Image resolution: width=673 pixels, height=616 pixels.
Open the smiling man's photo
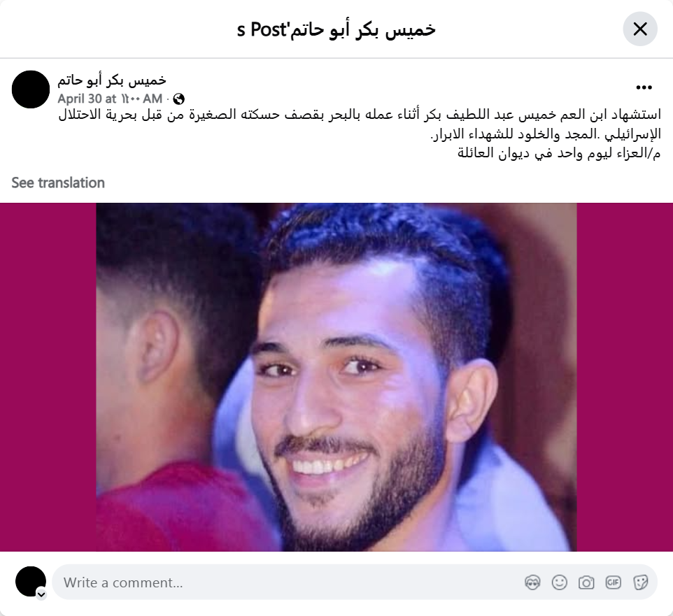tap(336, 377)
